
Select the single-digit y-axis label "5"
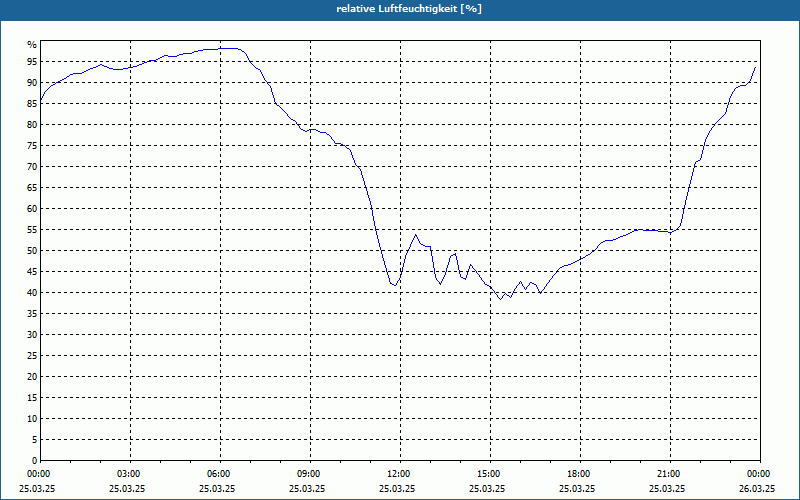34,440
